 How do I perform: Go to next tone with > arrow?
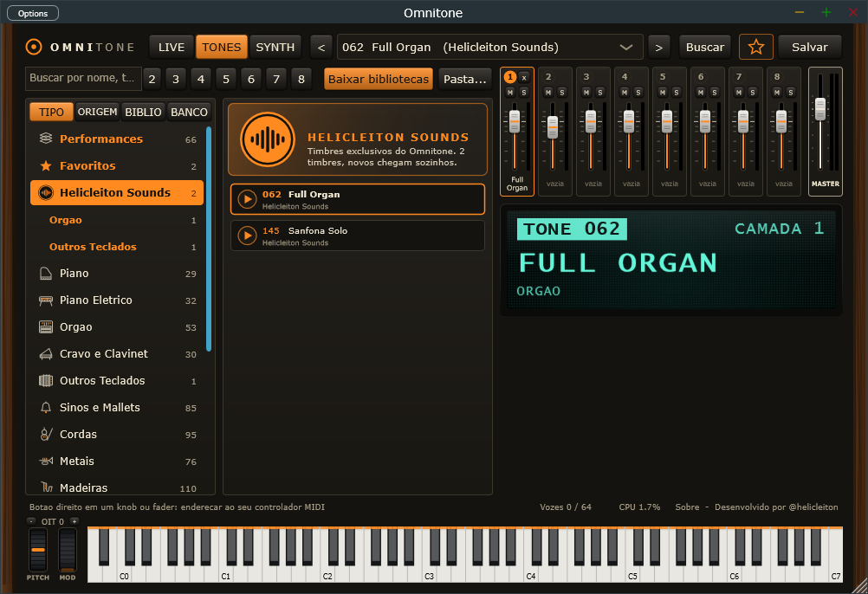[658, 47]
